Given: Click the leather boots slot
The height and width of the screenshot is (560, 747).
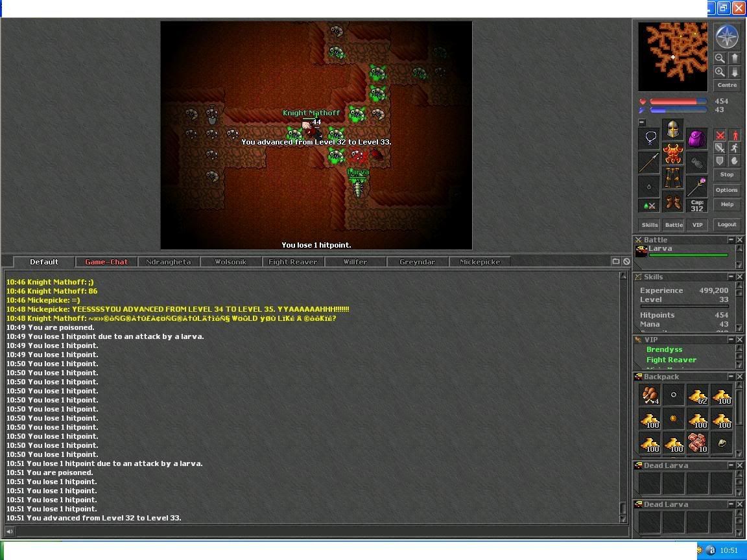Looking at the screenshot, I should click(x=672, y=201).
